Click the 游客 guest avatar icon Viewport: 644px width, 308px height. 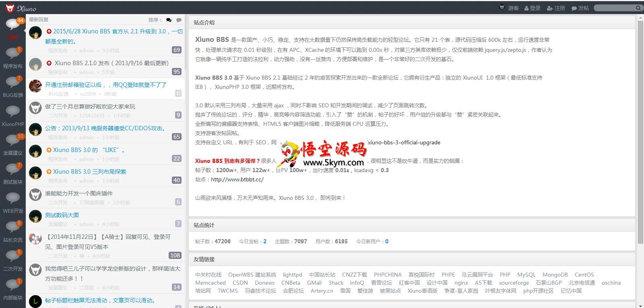(x=502, y=7)
